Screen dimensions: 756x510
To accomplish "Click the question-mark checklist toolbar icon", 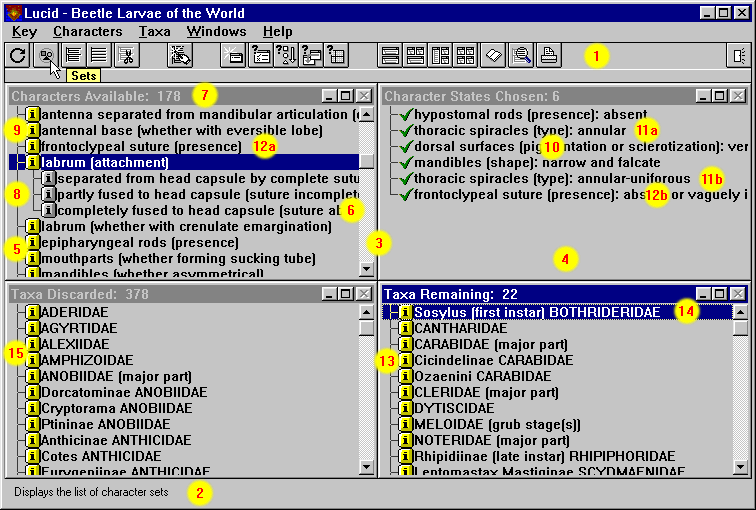I will 260,55.
